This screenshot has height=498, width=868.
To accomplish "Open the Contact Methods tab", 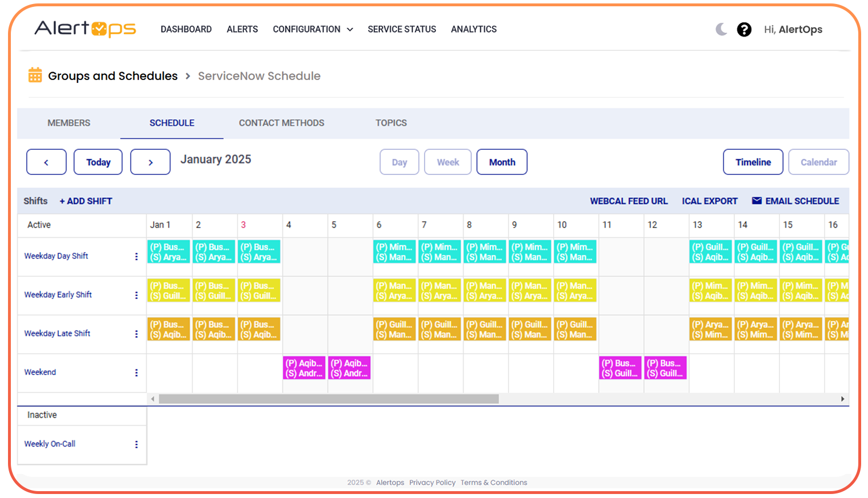I will click(281, 123).
